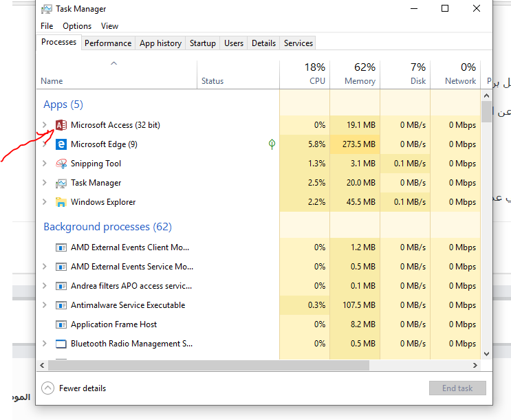Click the End task button
The image size is (511, 420).
[457, 388]
